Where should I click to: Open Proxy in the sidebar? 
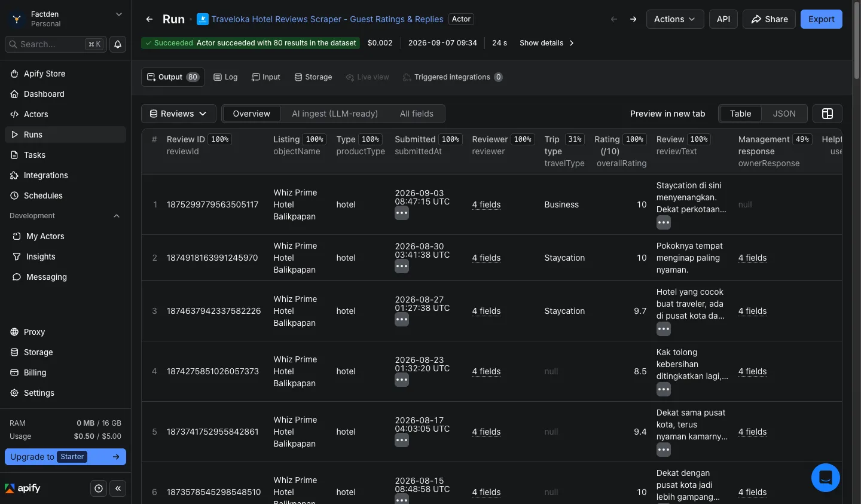(65, 332)
